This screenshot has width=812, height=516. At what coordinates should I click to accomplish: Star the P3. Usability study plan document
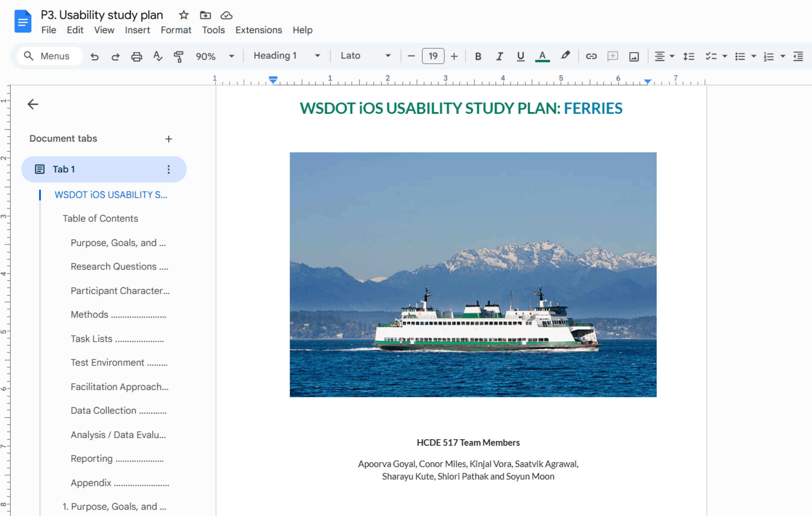pyautogui.click(x=184, y=15)
